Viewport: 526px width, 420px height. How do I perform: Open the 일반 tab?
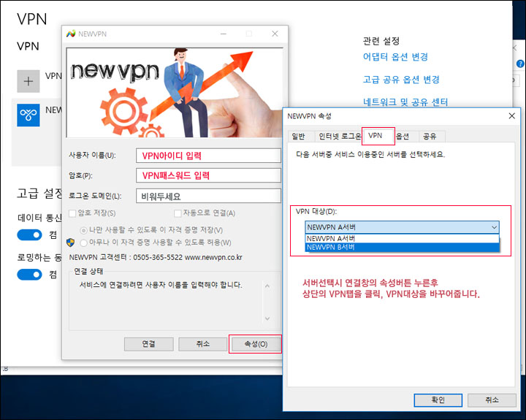[x=299, y=137]
